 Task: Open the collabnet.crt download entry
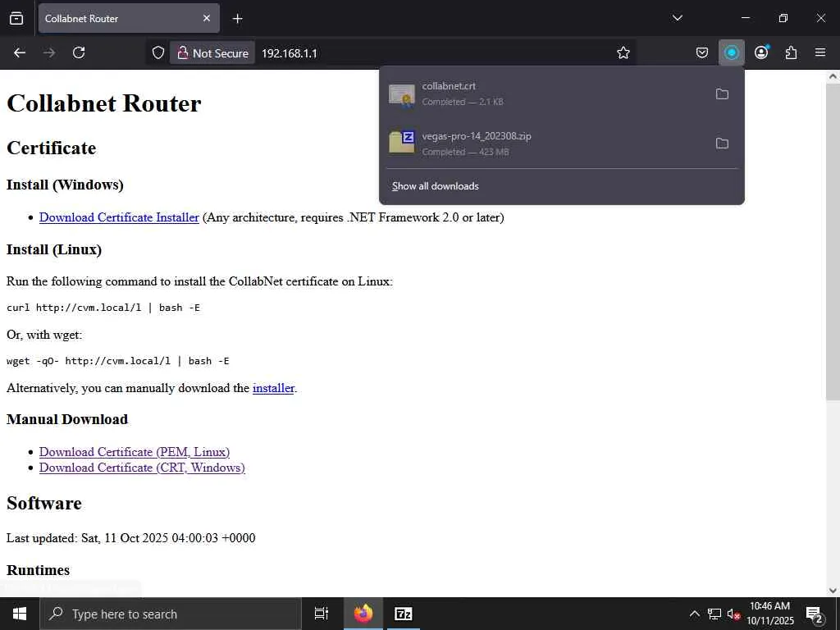pos(546,94)
